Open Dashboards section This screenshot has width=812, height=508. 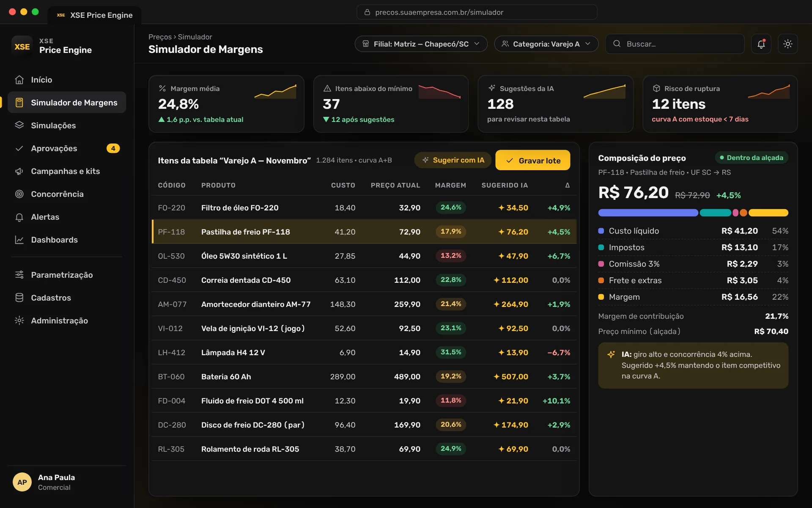tap(67, 240)
